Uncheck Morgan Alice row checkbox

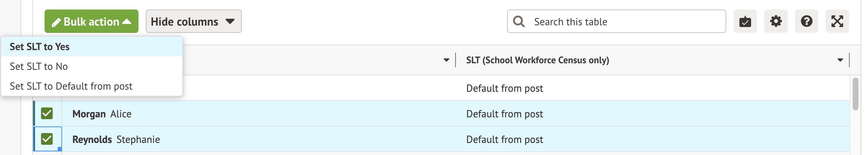pyautogui.click(x=47, y=114)
